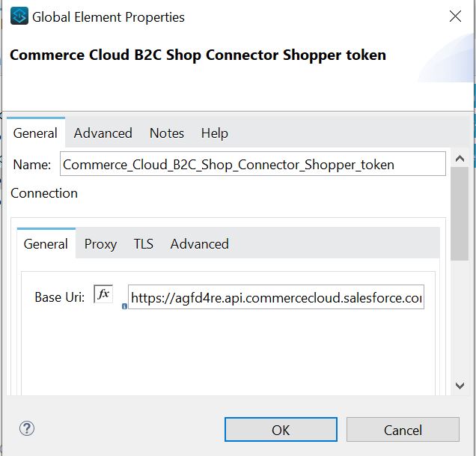Click into the Name text field
Viewport: 476px width, 456px height.
(x=252, y=165)
